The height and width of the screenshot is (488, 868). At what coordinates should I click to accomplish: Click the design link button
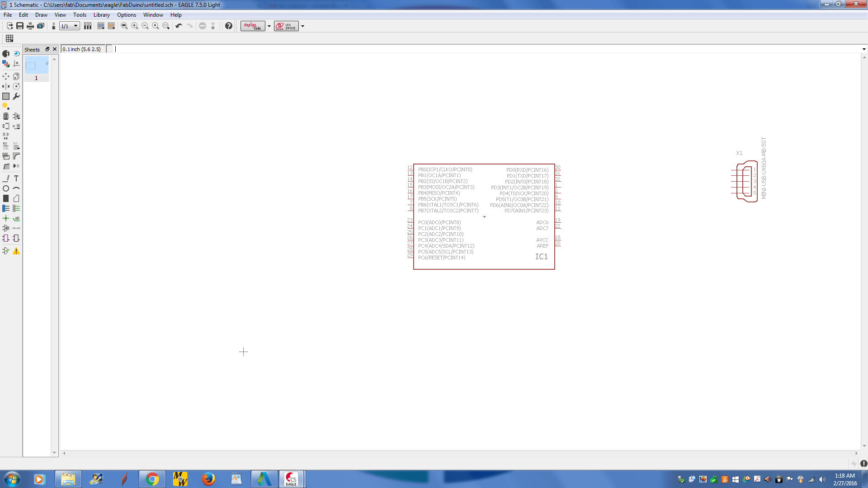[x=253, y=26]
